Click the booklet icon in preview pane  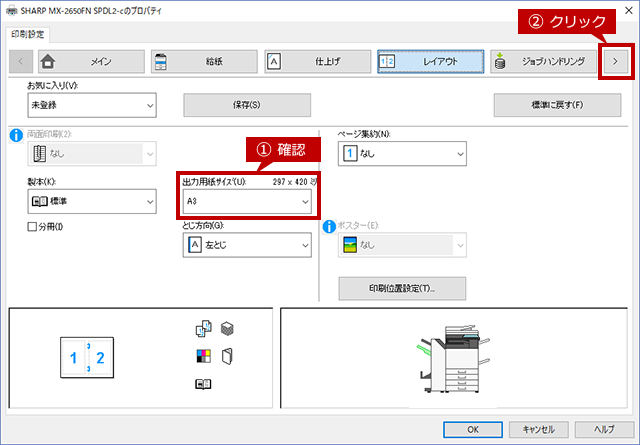(x=203, y=384)
